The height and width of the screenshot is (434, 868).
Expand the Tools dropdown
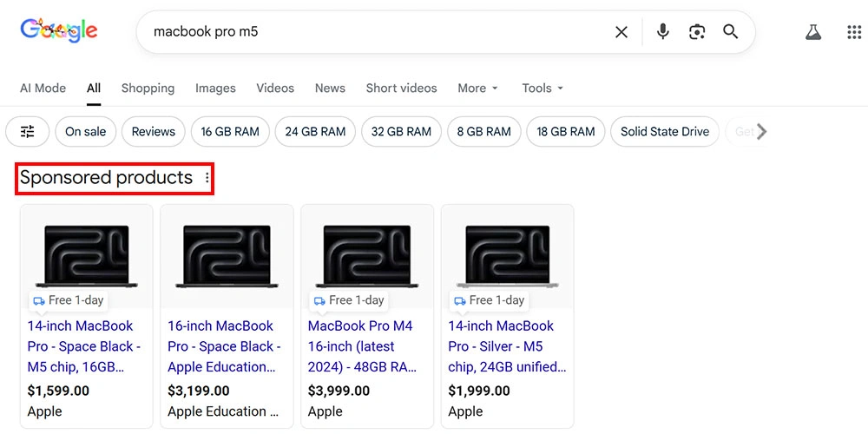click(x=542, y=88)
